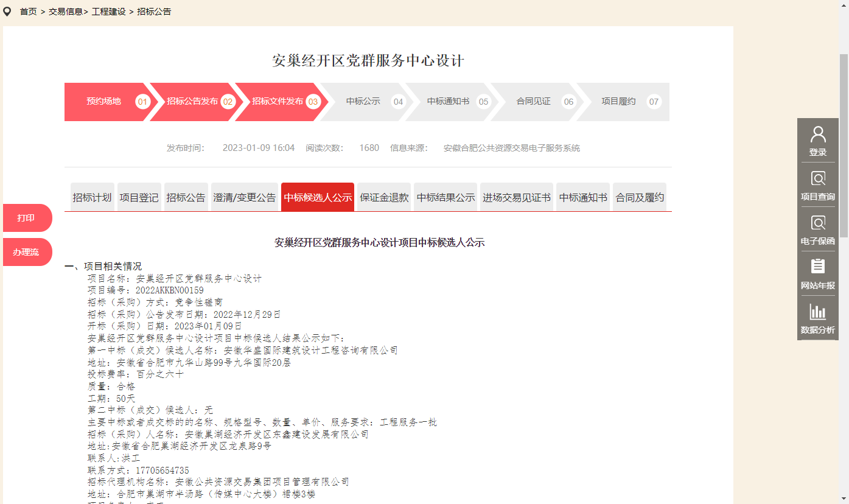Open the 中标结果公示 tab
849x504 pixels.
[445, 197]
